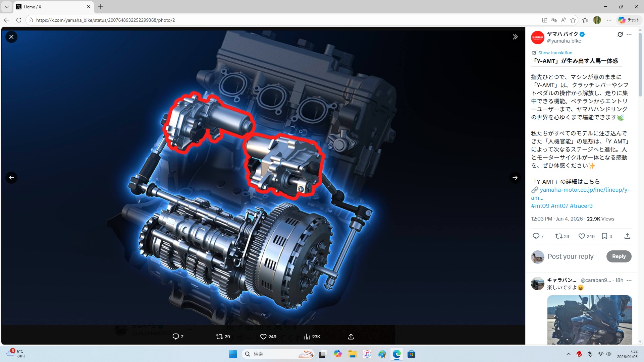The image size is (644, 362).
Task: Go to previous photo arrow
Action: 11,178
